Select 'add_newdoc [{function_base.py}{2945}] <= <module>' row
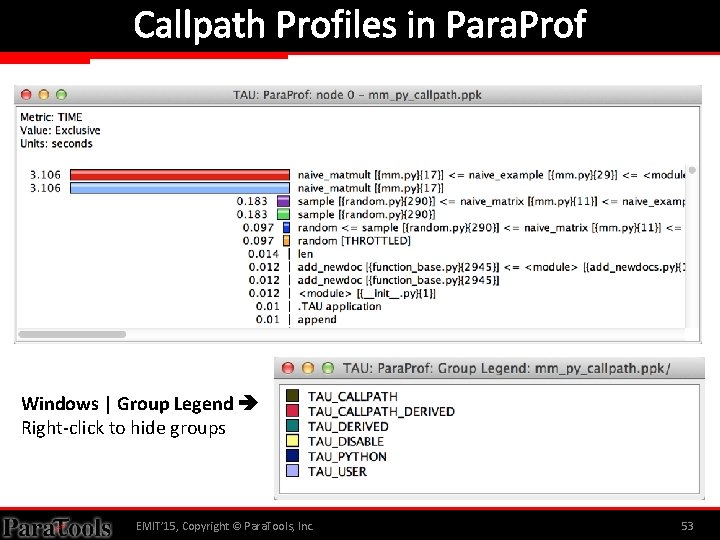This screenshot has width=720, height=540. (491, 267)
